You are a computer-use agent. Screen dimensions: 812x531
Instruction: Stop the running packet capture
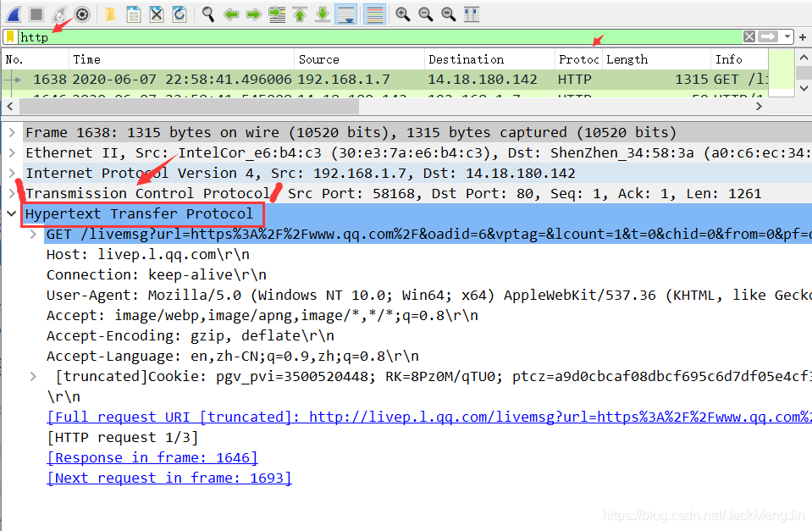coord(36,14)
